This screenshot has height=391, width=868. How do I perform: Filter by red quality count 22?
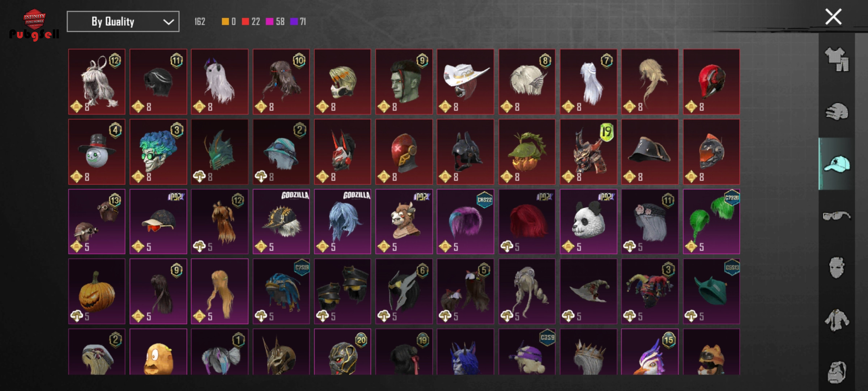point(251,22)
